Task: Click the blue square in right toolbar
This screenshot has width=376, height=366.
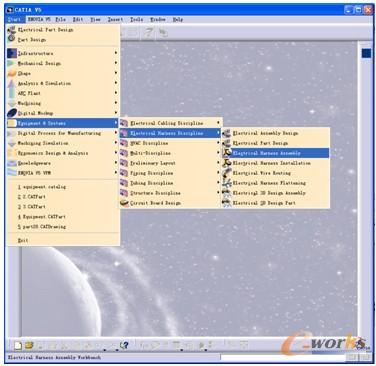Action: pyautogui.click(x=366, y=53)
